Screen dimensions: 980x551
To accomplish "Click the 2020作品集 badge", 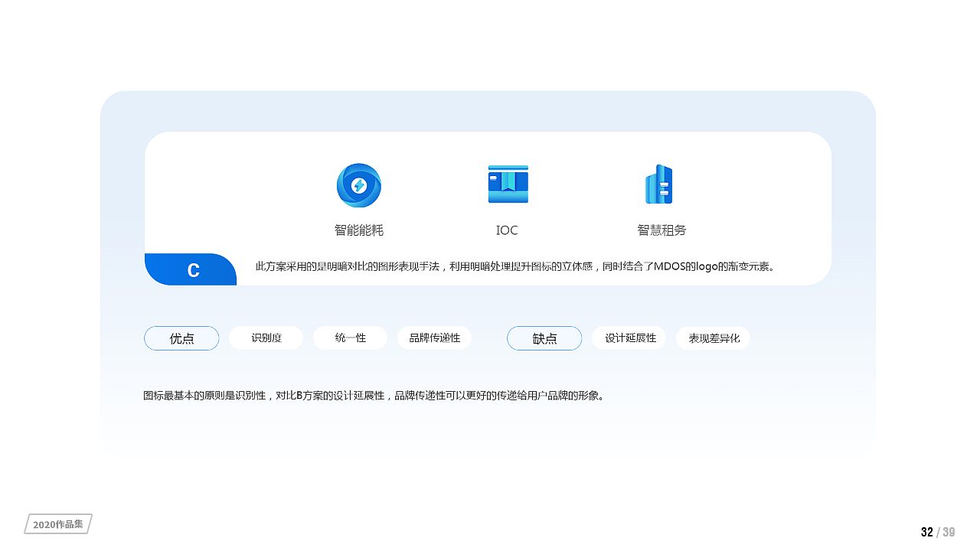I will 58,524.
